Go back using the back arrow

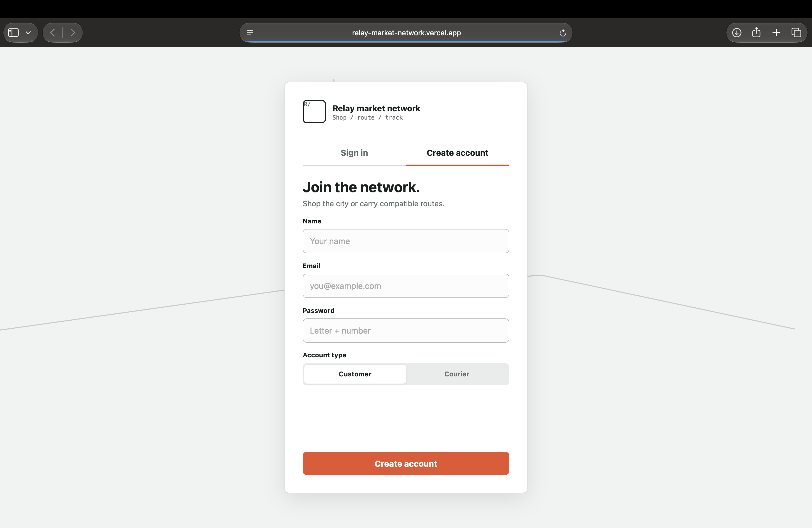click(52, 33)
